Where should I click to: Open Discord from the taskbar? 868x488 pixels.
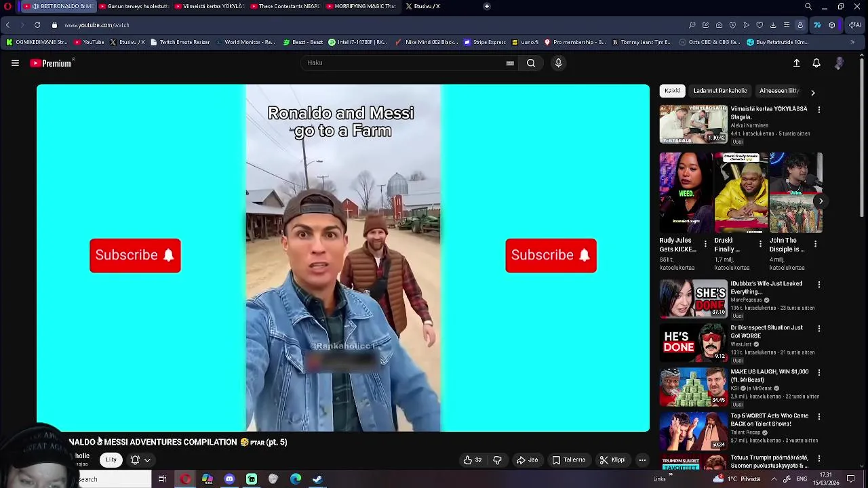[229, 479]
